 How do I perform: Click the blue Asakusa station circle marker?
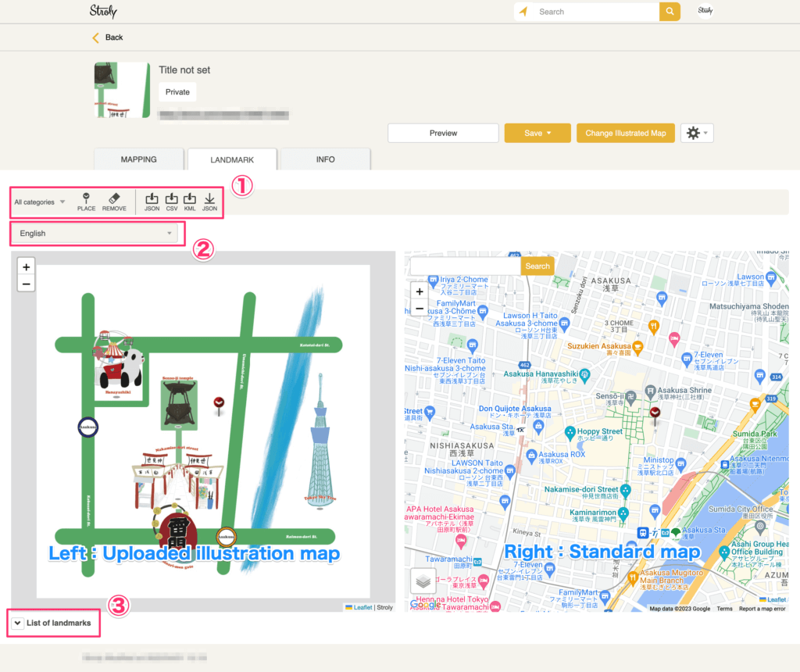87,427
